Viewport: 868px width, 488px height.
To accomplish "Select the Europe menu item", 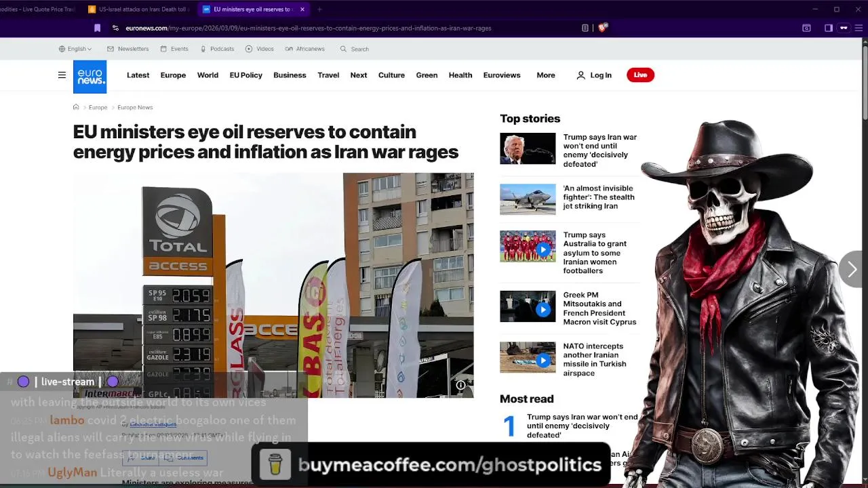I will click(x=173, y=75).
